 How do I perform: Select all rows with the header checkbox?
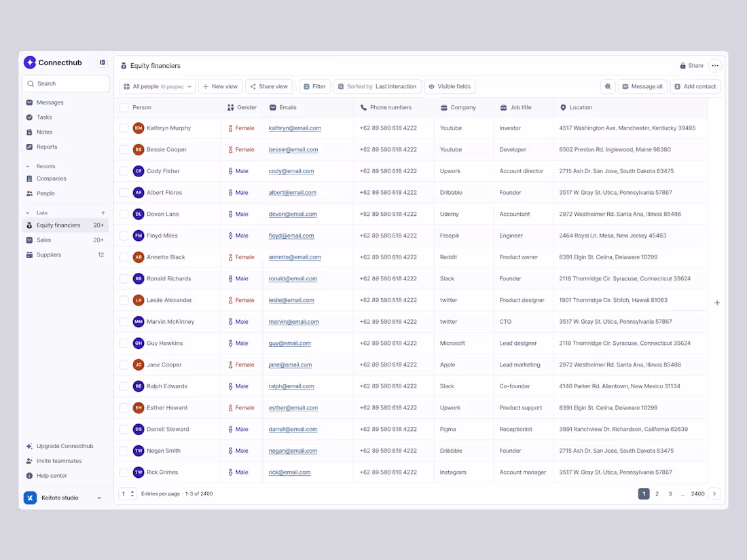pos(123,107)
